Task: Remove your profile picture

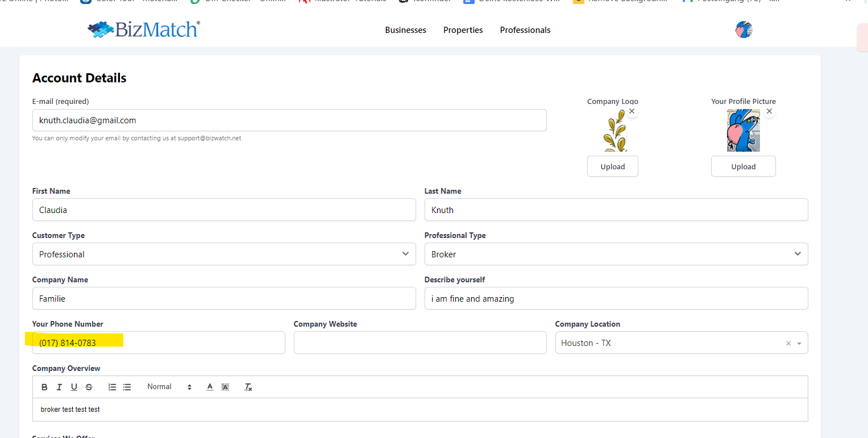Action: (769, 111)
